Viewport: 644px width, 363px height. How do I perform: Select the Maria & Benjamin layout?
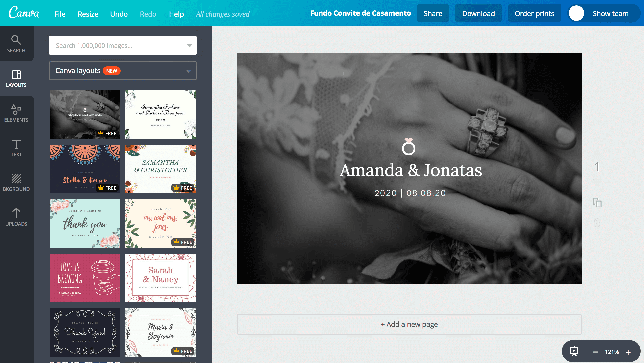(160, 332)
